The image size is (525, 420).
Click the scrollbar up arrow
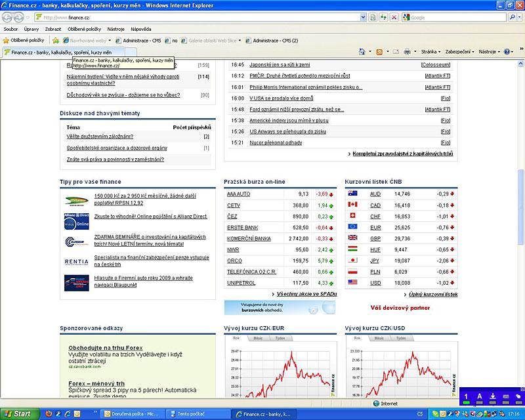click(520, 63)
